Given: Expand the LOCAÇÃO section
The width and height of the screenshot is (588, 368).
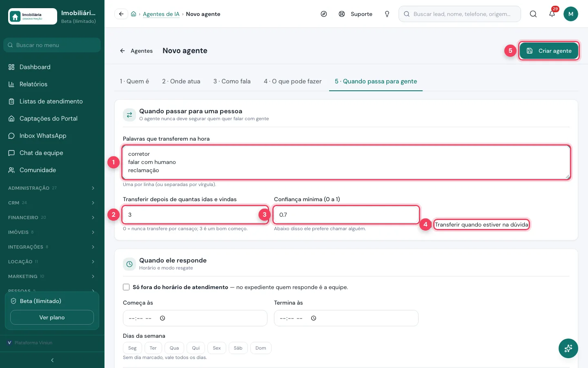Looking at the screenshot, I should click(x=52, y=262).
